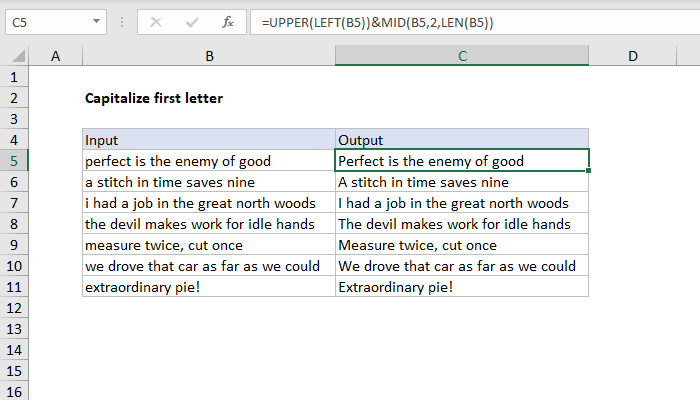Click the Select All corner triangle
Screen dimensions: 700x400
coord(15,57)
